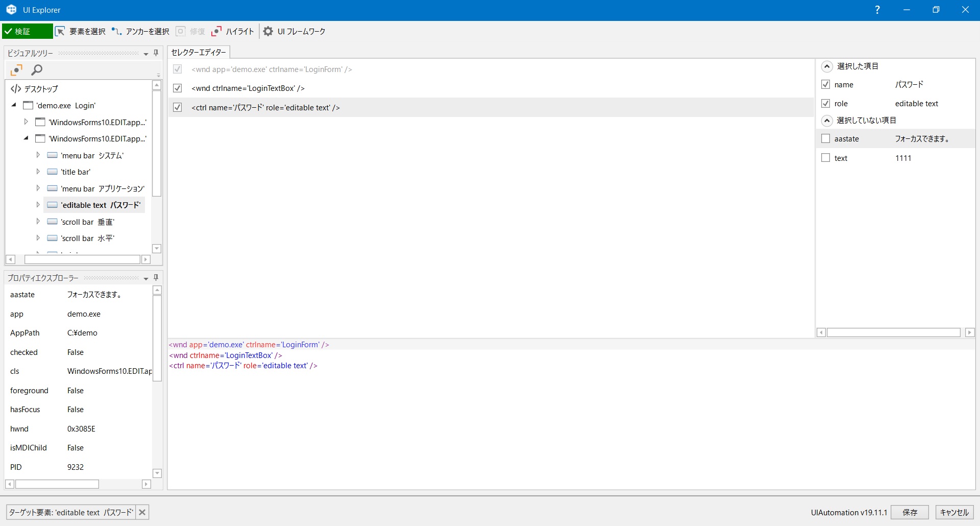This screenshot has height=526, width=980.
Task: Collapse the 'demo.exe Login' tree node
Action: [x=14, y=105]
